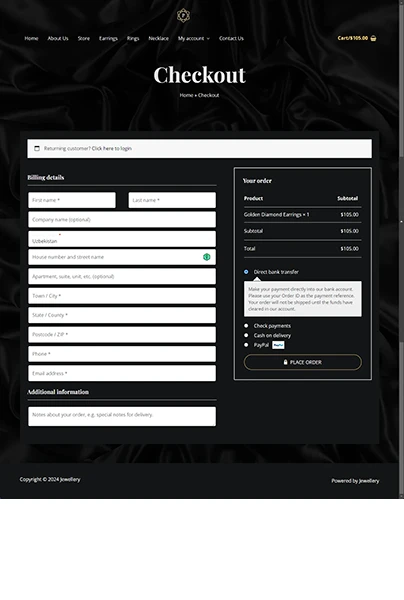This screenshot has width=404, height=600.
Task: Click here to login link
Action: click(x=111, y=148)
